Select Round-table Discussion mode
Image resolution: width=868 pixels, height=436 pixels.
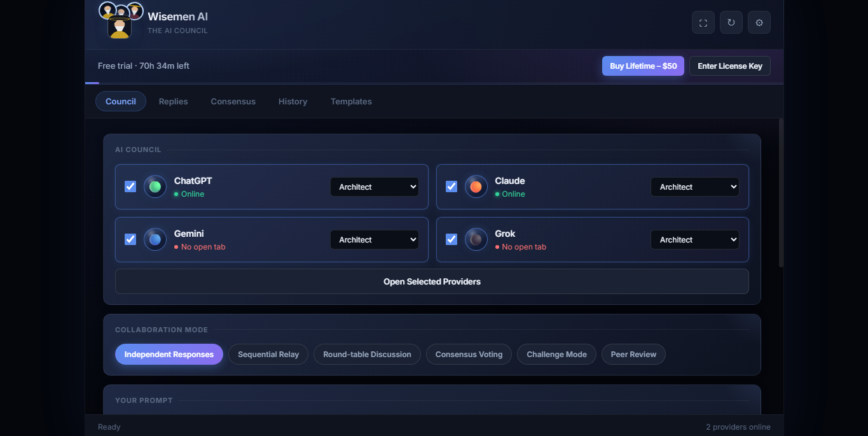pos(367,354)
